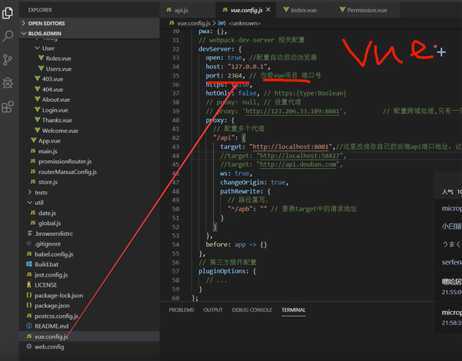Switch to the Permission.vue editor tab
The image size is (462, 361).
[x=367, y=10]
